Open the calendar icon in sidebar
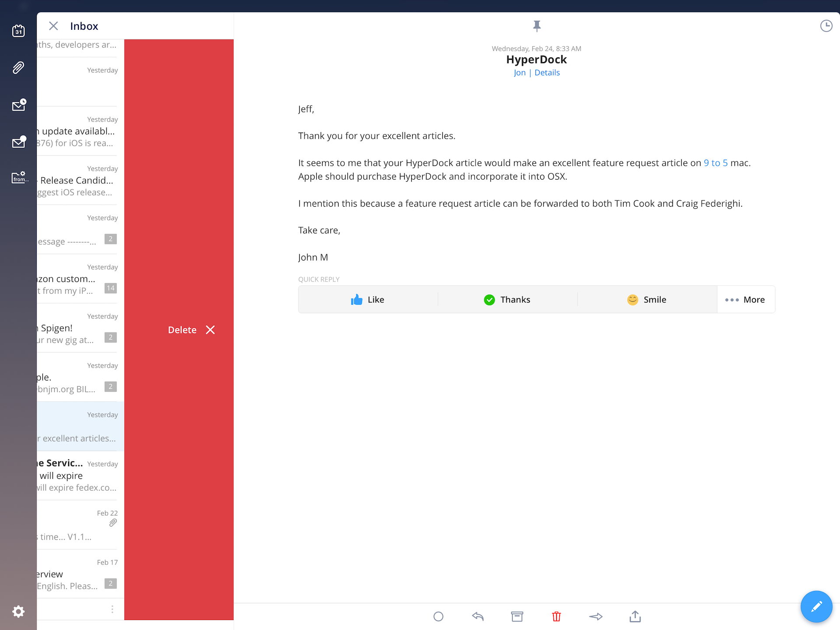 (18, 31)
